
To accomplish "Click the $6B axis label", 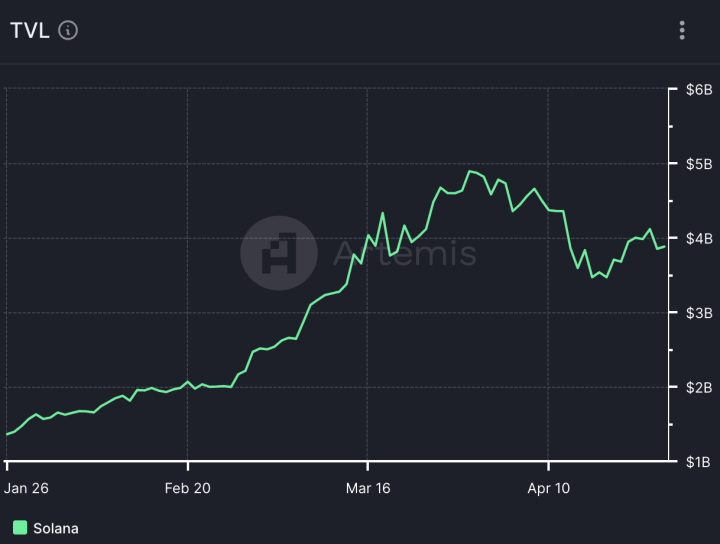I will point(699,90).
